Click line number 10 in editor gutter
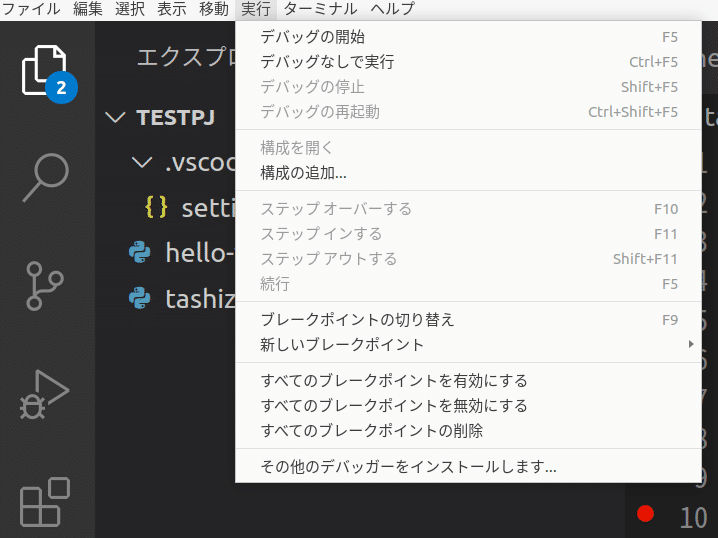718x538 pixels. click(694, 518)
